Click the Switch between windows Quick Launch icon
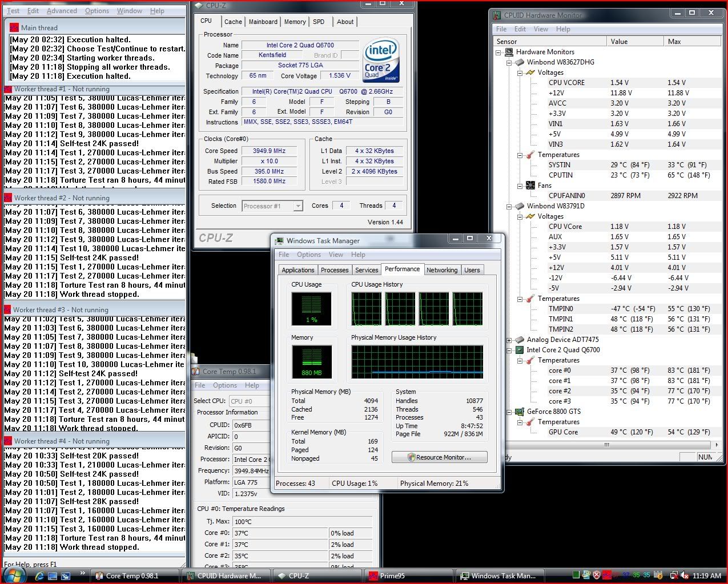The image size is (728, 584). click(x=66, y=576)
